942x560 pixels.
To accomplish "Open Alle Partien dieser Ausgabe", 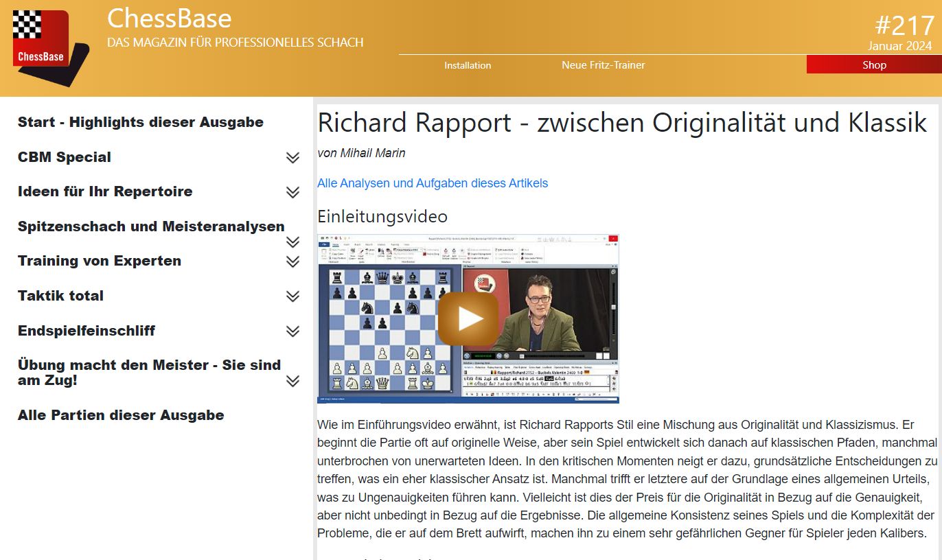I will tap(121, 415).
